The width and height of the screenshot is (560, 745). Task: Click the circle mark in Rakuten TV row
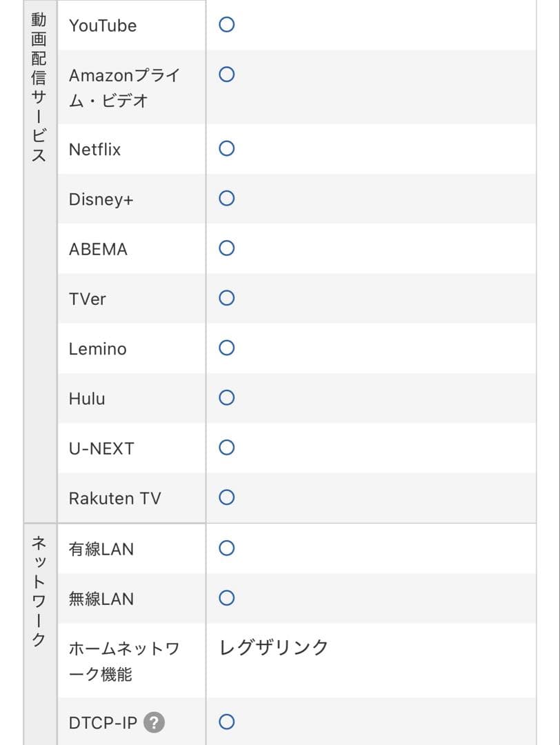click(x=226, y=497)
